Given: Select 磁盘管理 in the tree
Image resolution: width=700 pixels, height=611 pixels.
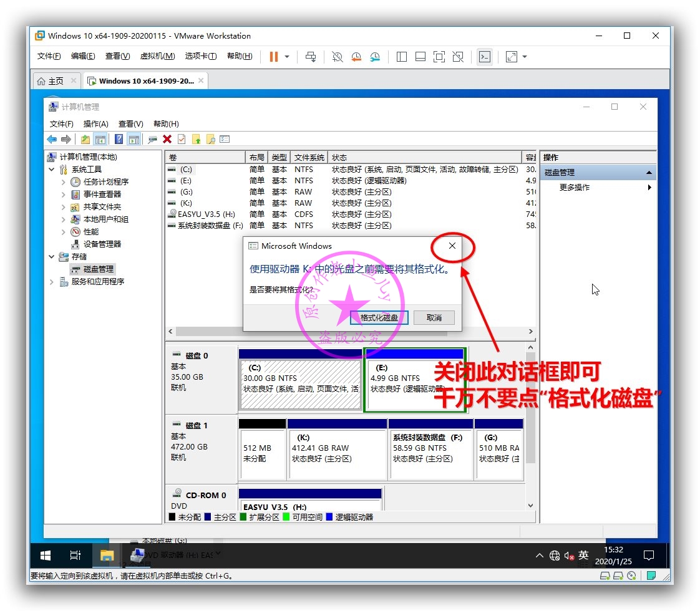Looking at the screenshot, I should point(98,269).
